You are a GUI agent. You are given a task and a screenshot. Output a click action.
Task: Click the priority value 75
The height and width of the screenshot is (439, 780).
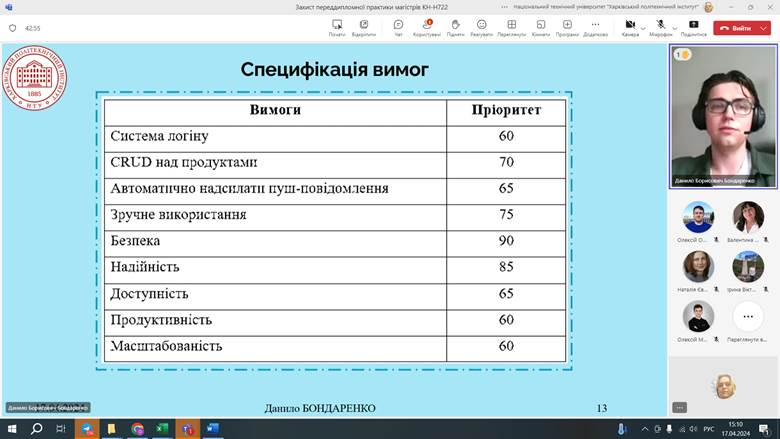click(506, 214)
